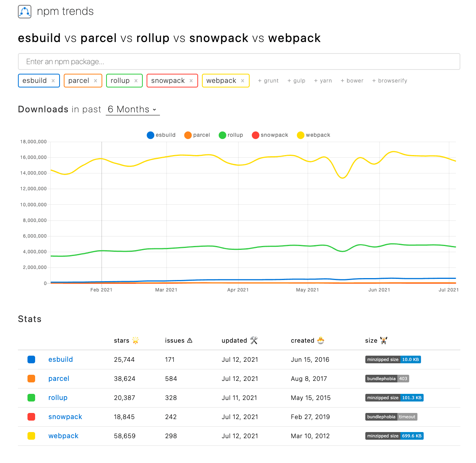This screenshot has width=476, height=463.
Task: Remove the esbuild package tag
Action: click(53, 81)
